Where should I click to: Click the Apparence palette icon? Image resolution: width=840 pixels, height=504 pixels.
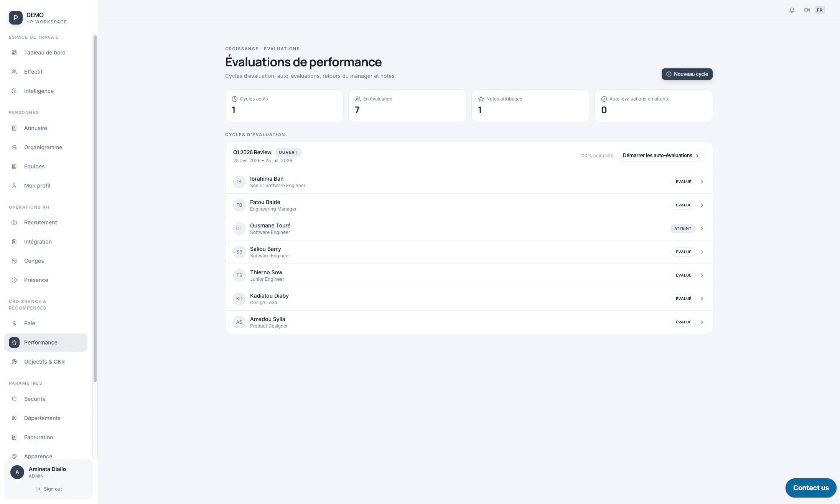(x=14, y=456)
